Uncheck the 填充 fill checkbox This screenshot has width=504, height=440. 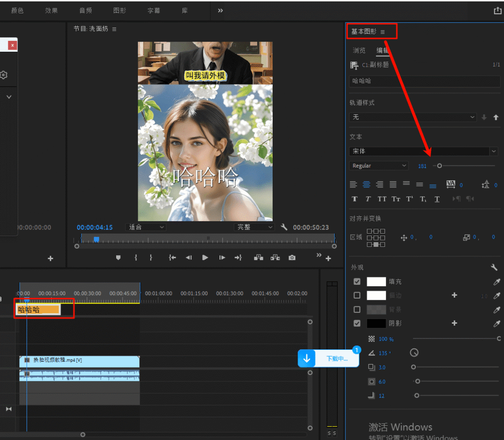point(357,282)
